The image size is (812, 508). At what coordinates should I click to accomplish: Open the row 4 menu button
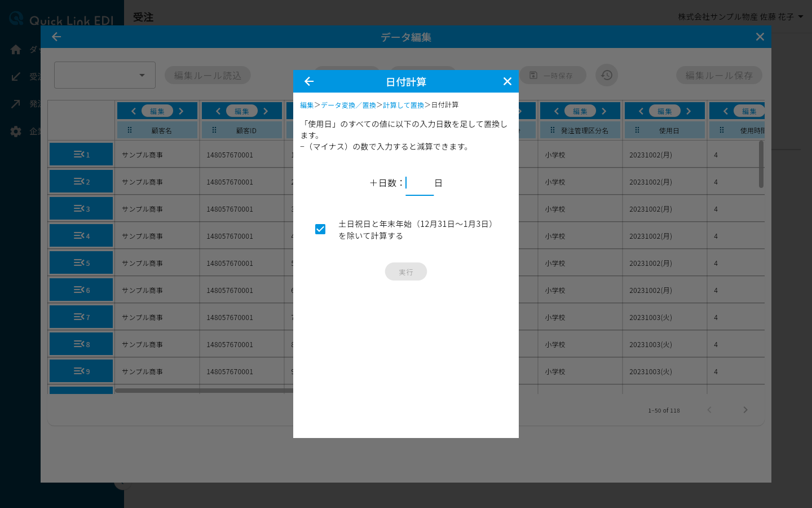(x=81, y=235)
